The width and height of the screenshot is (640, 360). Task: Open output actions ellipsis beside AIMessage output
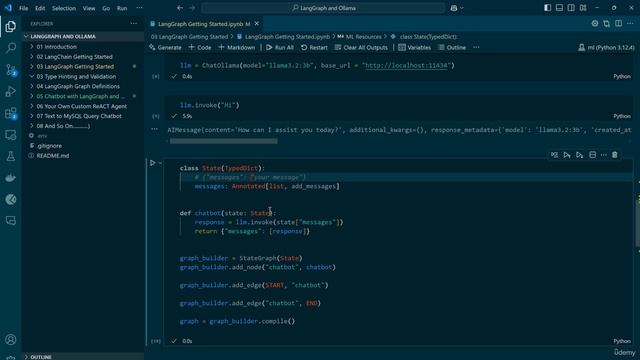point(154,129)
